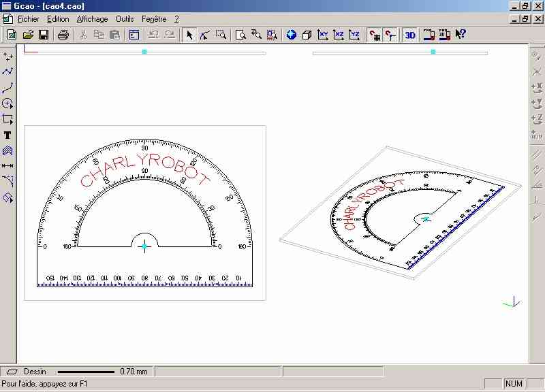This screenshot has height=392, width=545.
Task: Undo the last action
Action: (x=154, y=35)
